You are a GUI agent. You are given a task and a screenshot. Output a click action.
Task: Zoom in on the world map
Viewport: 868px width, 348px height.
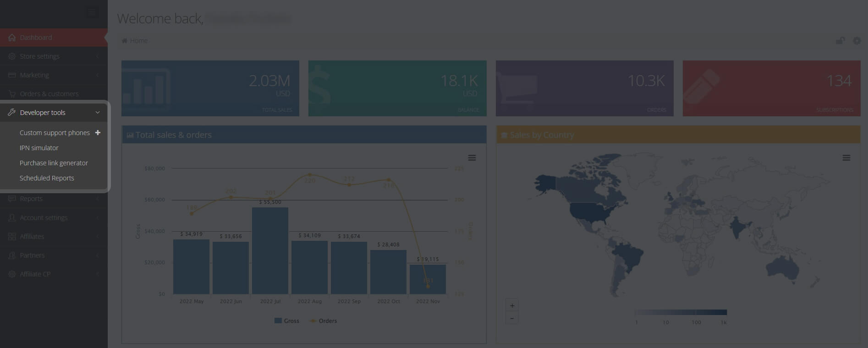(512, 305)
